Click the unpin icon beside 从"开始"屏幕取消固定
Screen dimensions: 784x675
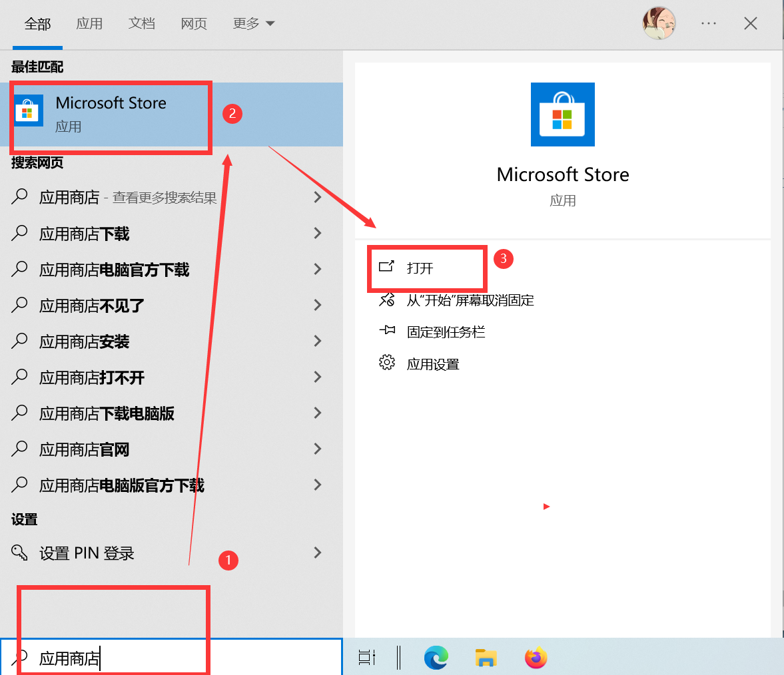(x=386, y=300)
